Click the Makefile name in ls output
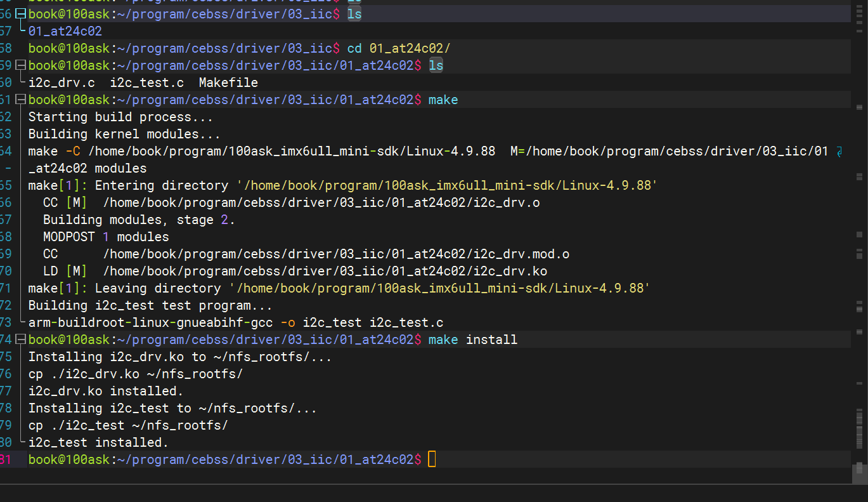The height and width of the screenshot is (502, 868). [x=228, y=82]
